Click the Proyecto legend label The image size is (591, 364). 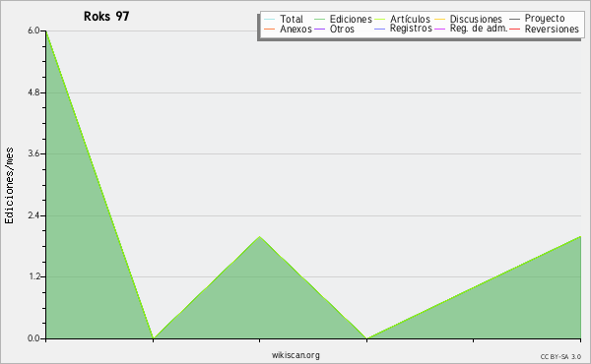tap(545, 19)
